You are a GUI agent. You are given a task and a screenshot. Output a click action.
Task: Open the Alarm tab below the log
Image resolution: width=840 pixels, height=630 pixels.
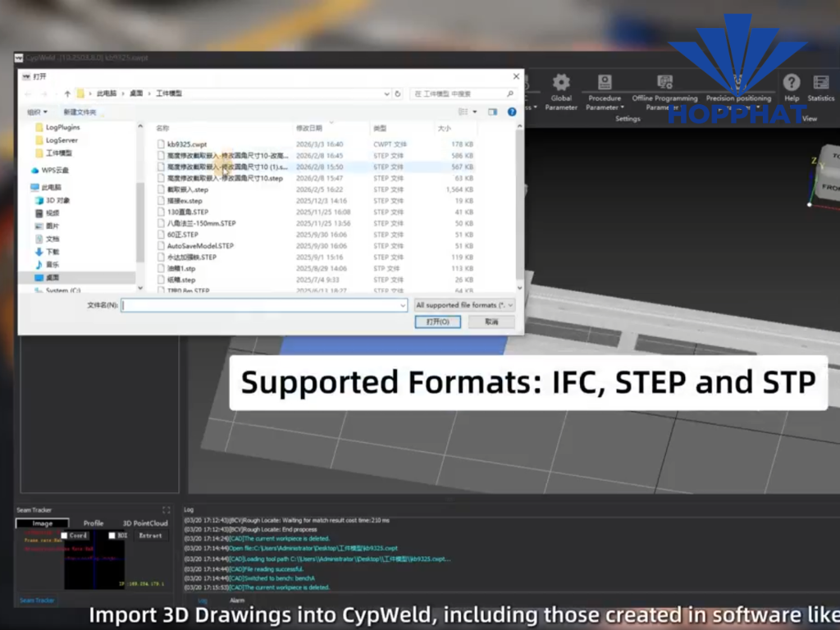[237, 600]
